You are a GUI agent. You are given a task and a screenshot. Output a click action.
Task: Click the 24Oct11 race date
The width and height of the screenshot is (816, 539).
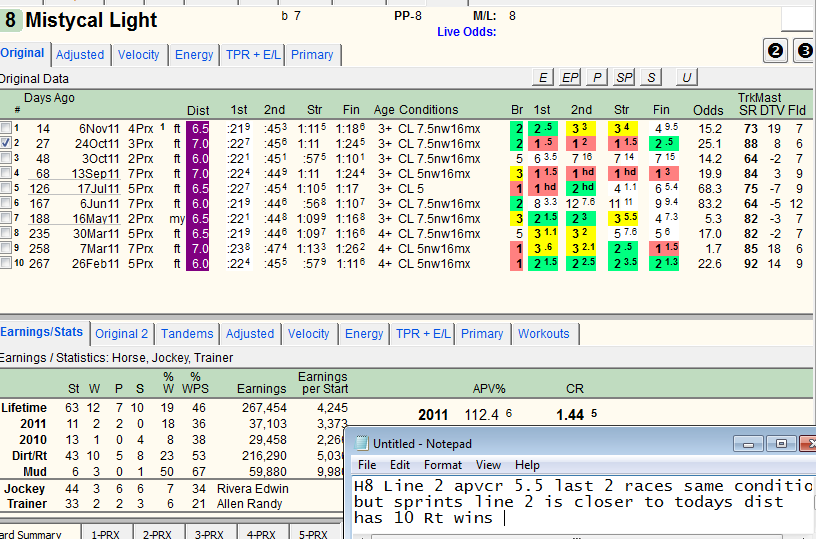(97, 144)
